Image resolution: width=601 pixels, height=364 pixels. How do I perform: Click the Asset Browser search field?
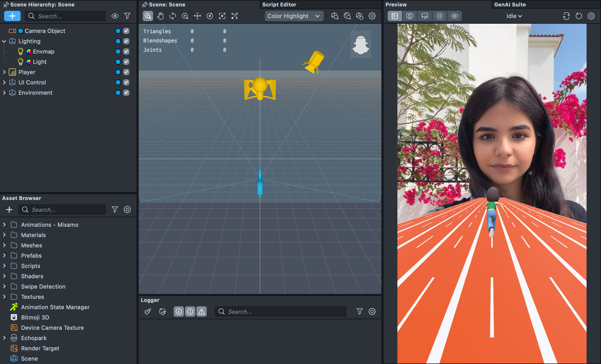(62, 210)
